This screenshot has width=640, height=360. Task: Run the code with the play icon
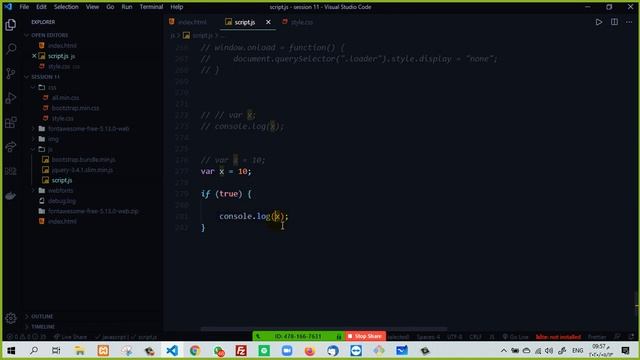pos(598,22)
